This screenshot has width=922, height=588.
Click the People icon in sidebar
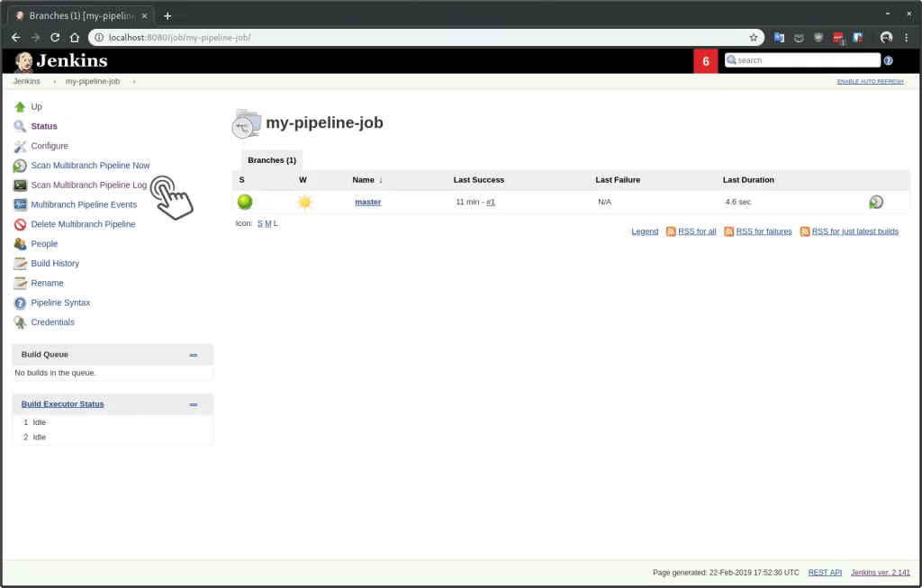(20, 244)
